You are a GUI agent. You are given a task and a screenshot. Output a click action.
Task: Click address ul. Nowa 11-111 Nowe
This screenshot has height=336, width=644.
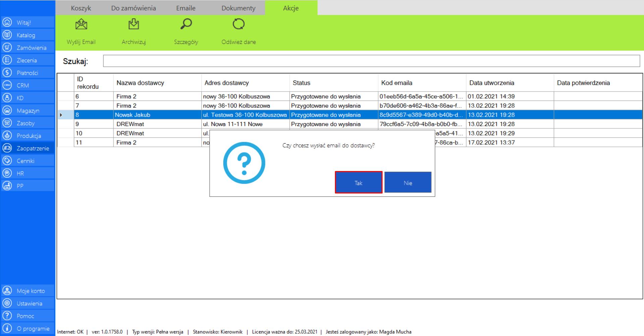tap(245, 124)
